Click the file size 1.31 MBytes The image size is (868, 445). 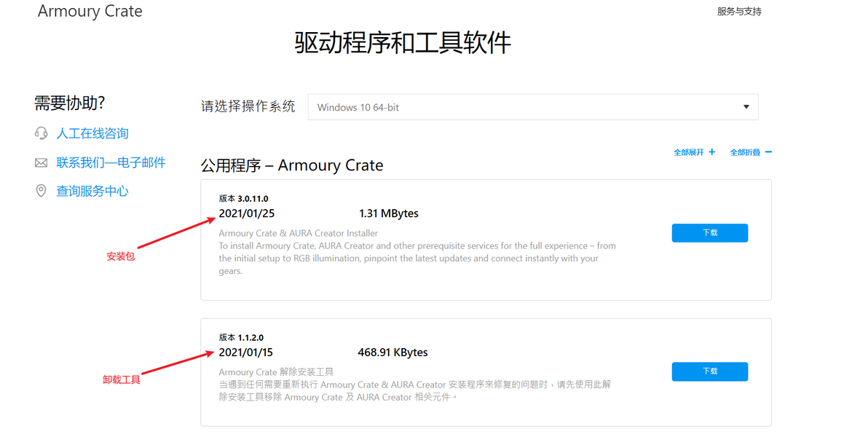[x=389, y=213]
